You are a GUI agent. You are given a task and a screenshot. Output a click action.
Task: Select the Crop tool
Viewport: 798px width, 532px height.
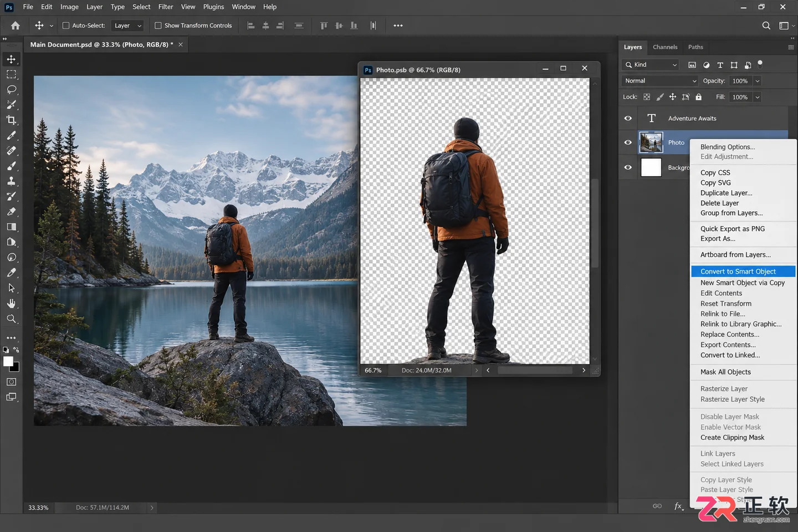click(11, 120)
